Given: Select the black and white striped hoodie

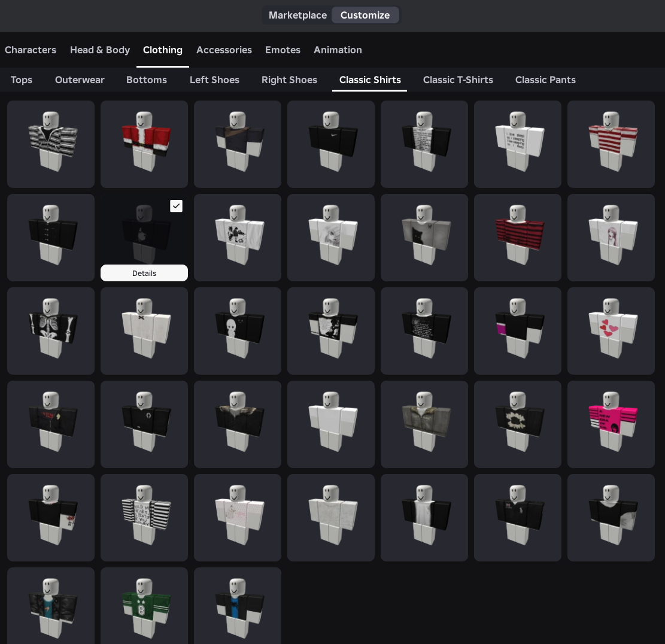Looking at the screenshot, I should tap(51, 144).
